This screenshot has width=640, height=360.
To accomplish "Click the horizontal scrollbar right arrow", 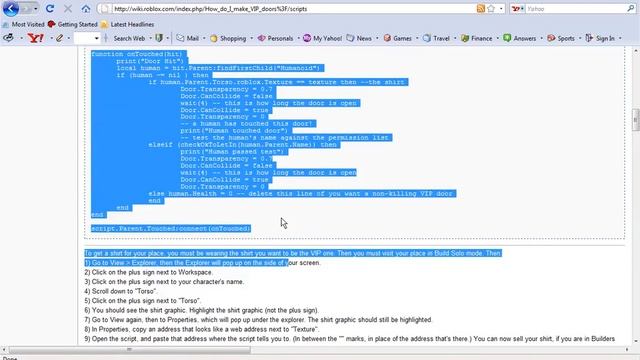I will (627, 350).
